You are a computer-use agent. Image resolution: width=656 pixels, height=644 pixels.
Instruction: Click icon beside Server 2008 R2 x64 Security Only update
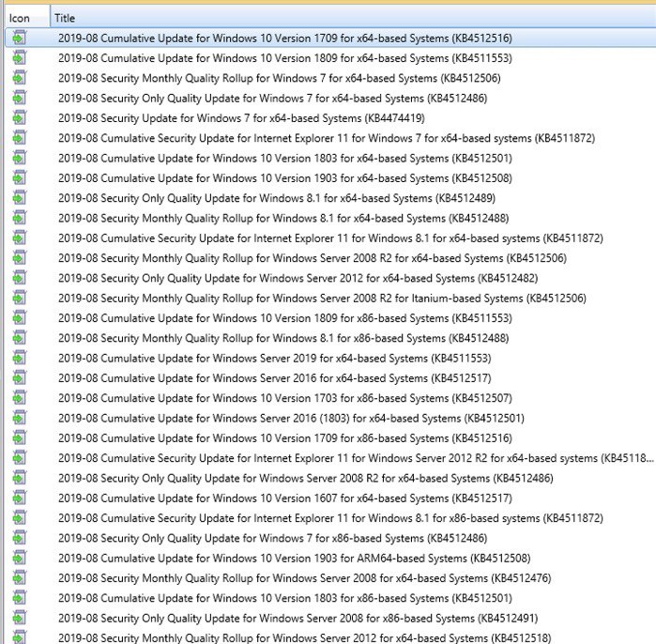(x=20, y=478)
